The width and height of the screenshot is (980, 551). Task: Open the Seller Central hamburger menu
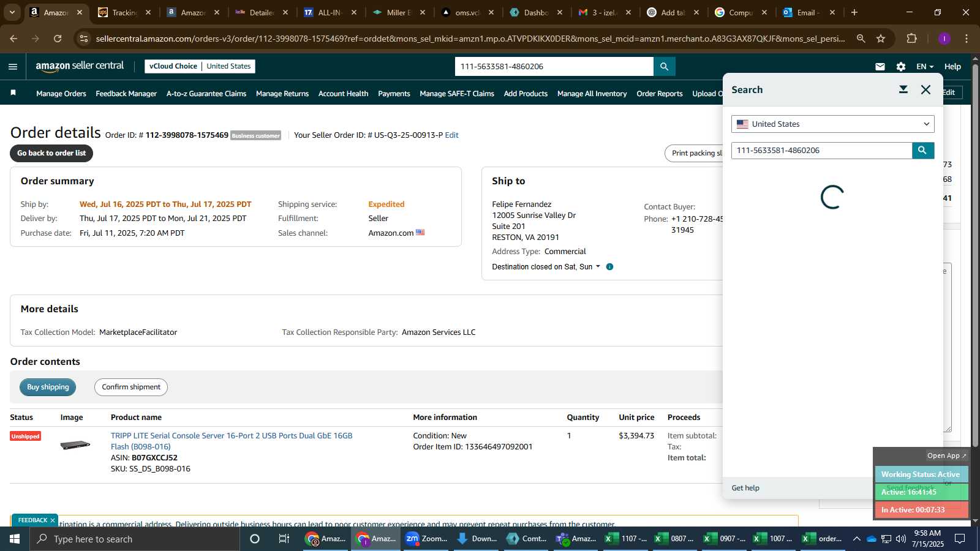point(13,67)
